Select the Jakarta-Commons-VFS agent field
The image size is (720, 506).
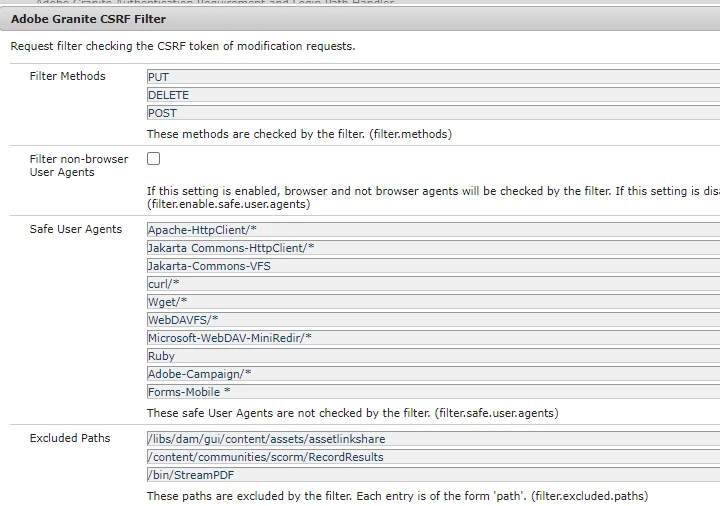(x=433, y=265)
